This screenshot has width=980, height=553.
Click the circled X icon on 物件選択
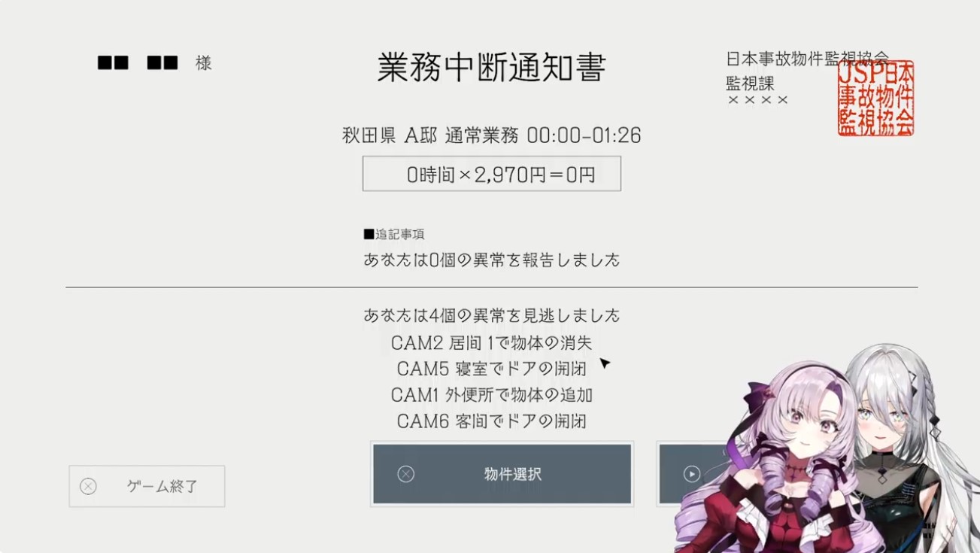pyautogui.click(x=406, y=474)
